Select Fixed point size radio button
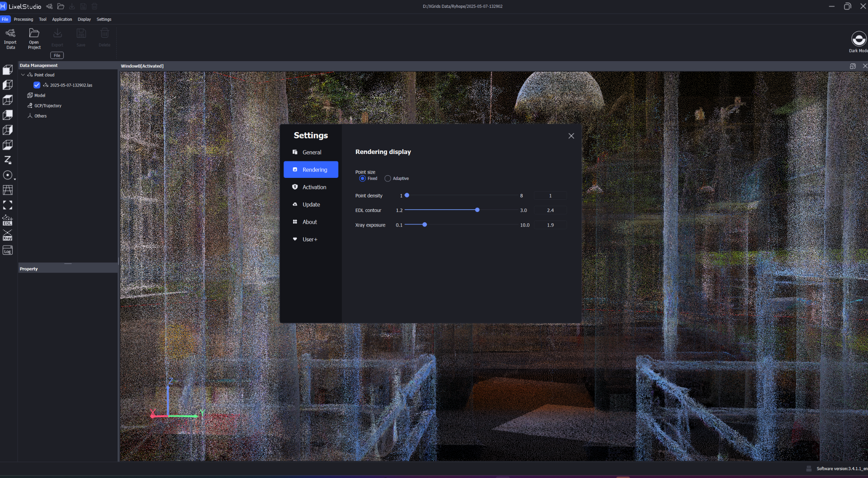This screenshot has height=478, width=868. [x=362, y=178]
